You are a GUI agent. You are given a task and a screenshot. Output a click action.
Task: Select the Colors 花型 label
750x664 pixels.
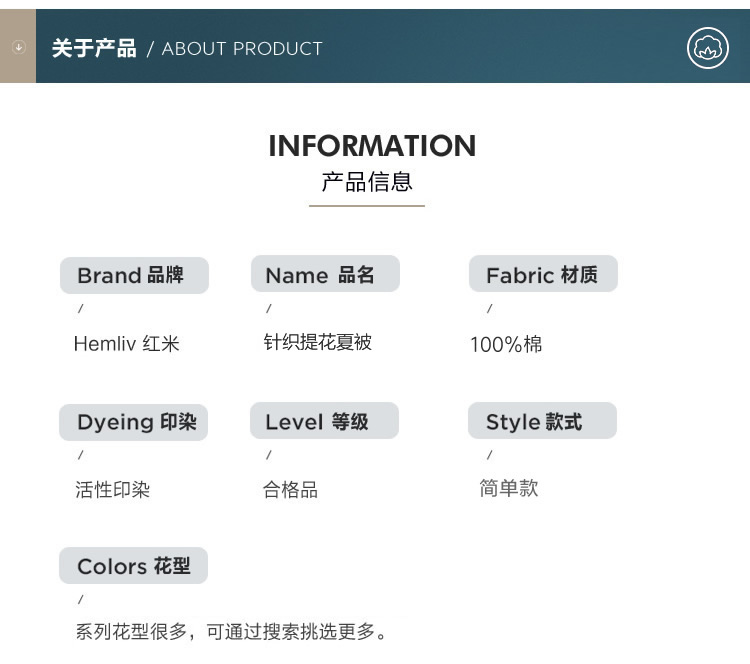pos(133,565)
